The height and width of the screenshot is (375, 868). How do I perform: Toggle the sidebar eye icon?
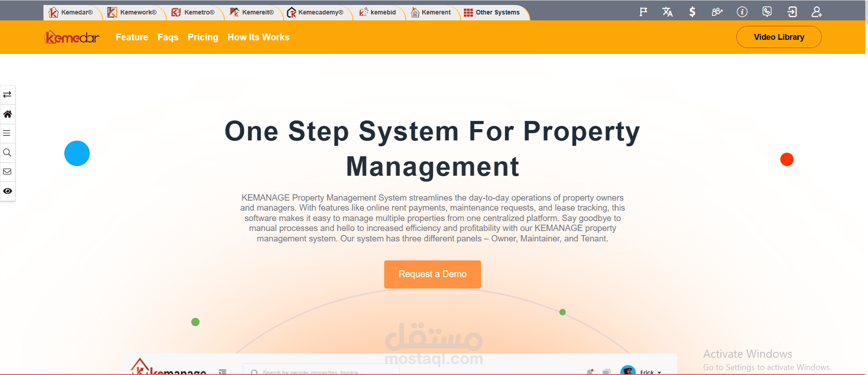pos(7,191)
